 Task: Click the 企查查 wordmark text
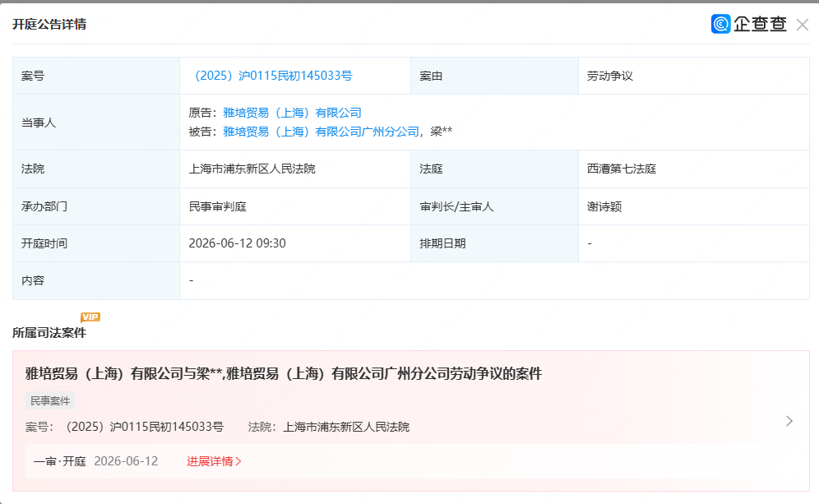(759, 25)
